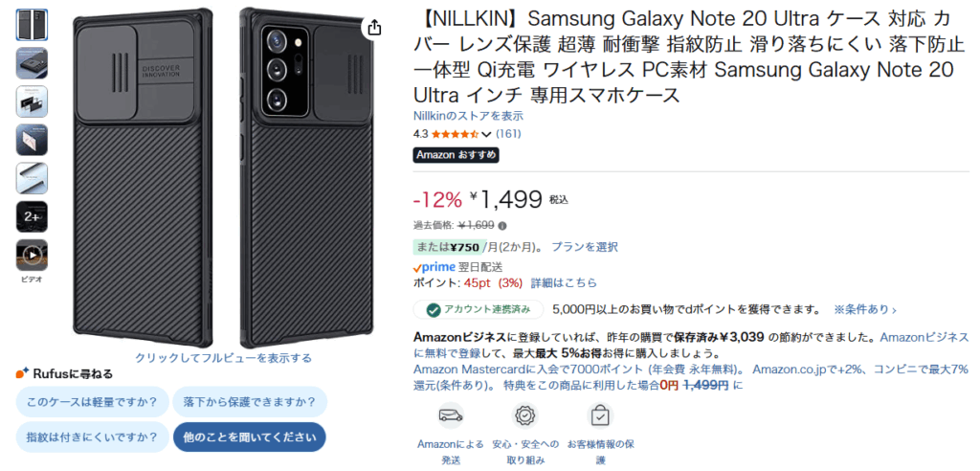
Task: Click the アカウント連携済み badge
Action: pos(479,309)
